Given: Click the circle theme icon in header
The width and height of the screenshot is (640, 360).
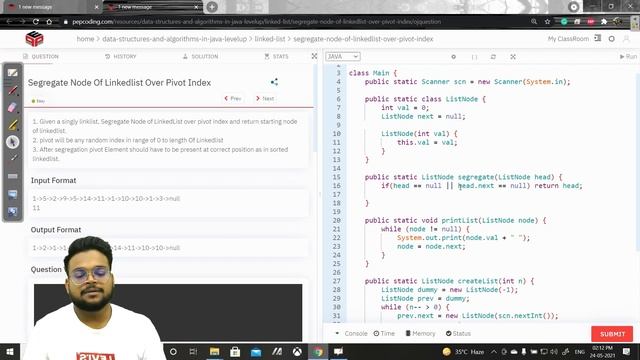Looking at the screenshot, I should pos(611,39).
